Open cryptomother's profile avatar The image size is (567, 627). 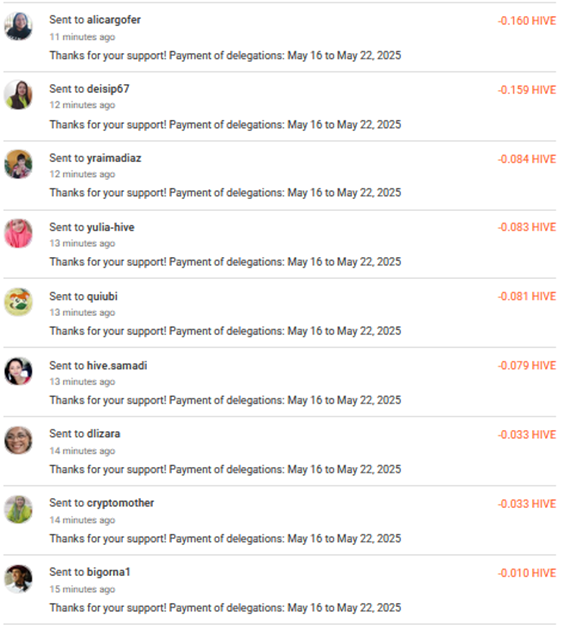18,510
